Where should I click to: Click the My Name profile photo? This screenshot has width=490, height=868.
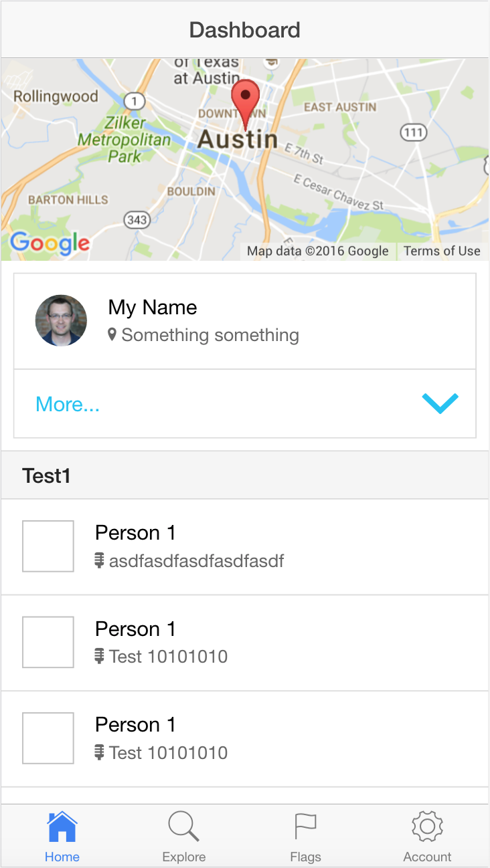[x=61, y=320]
